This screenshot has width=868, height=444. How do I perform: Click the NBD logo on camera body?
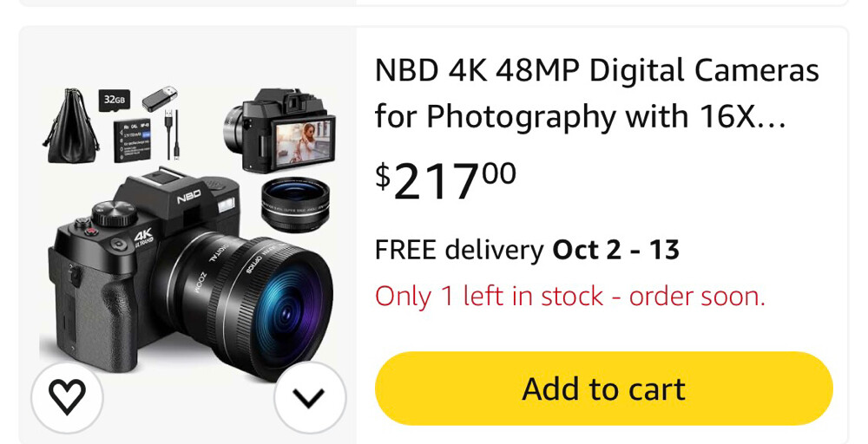pyautogui.click(x=188, y=195)
